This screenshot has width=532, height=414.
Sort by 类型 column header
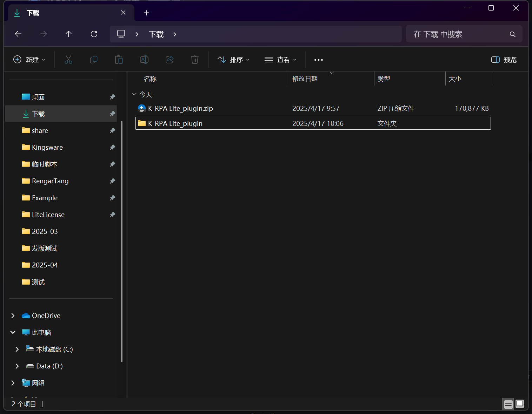click(x=410, y=79)
